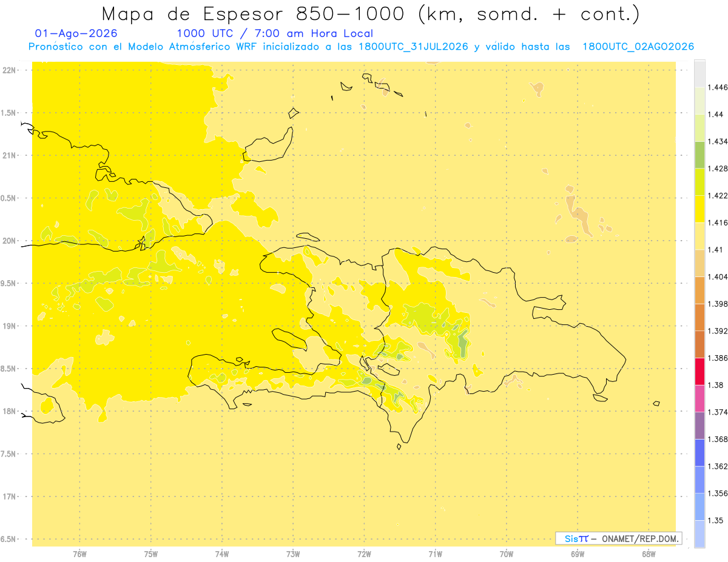Click the colorbar value "1.374"

[x=718, y=412]
